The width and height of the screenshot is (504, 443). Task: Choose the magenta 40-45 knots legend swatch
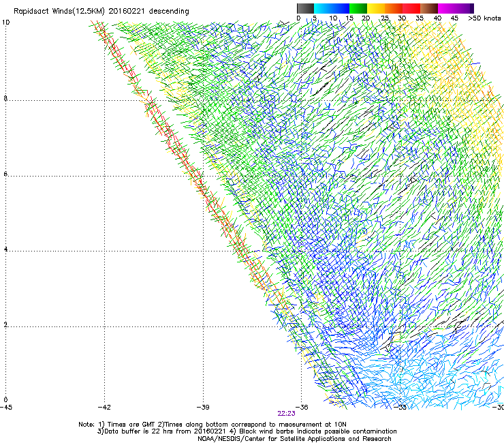[447, 8]
